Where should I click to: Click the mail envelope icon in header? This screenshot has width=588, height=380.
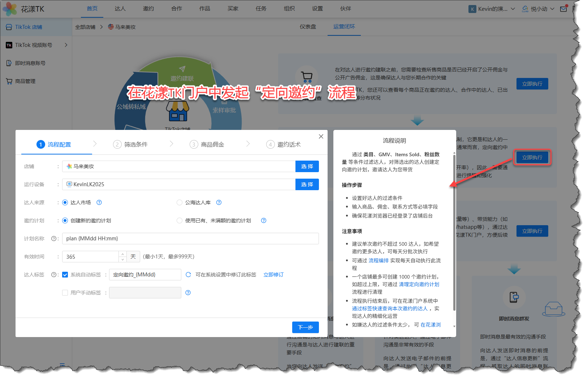563,9
